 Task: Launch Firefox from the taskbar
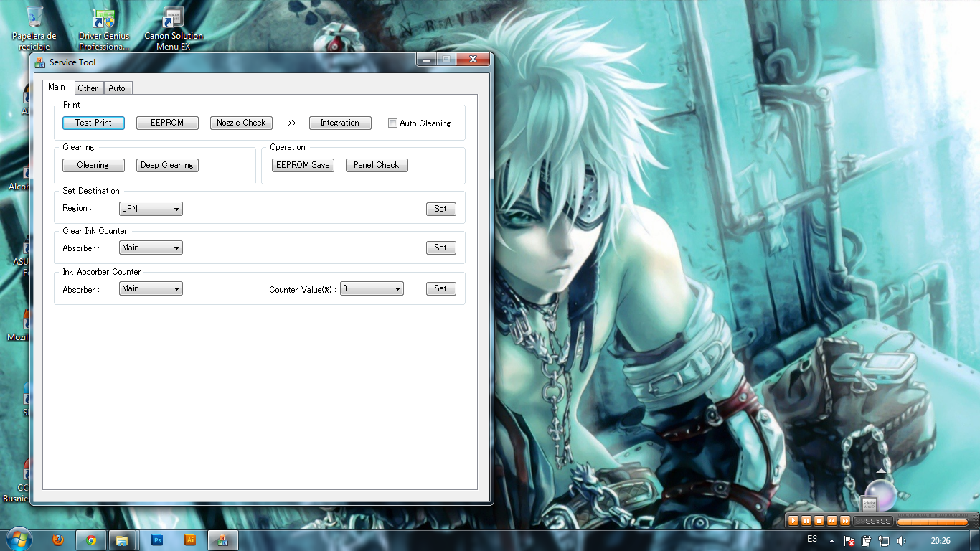58,540
